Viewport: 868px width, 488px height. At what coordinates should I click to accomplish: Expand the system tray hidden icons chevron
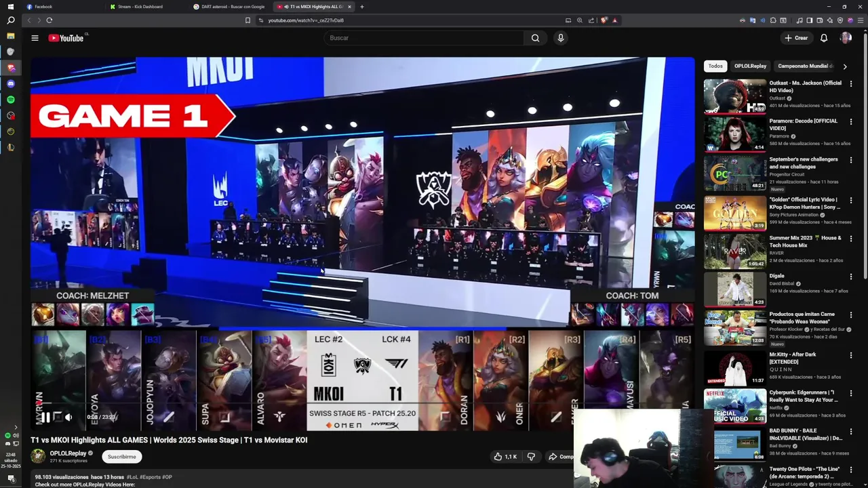(16, 428)
